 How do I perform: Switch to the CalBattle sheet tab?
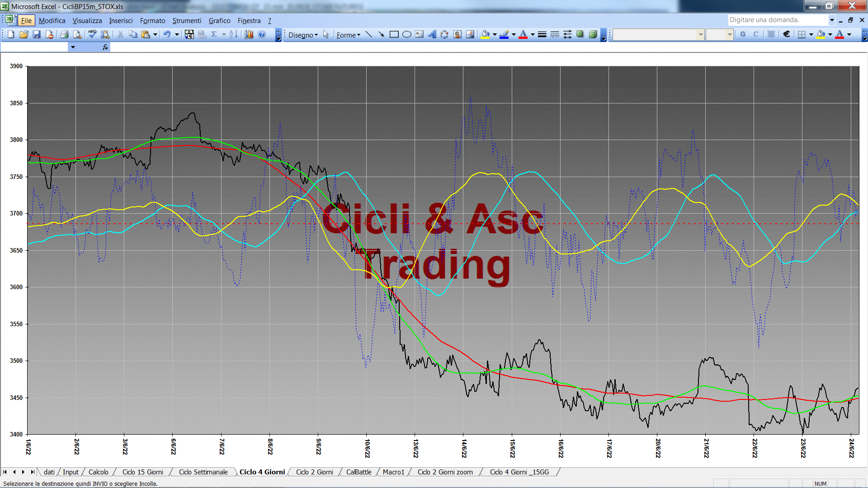359,472
